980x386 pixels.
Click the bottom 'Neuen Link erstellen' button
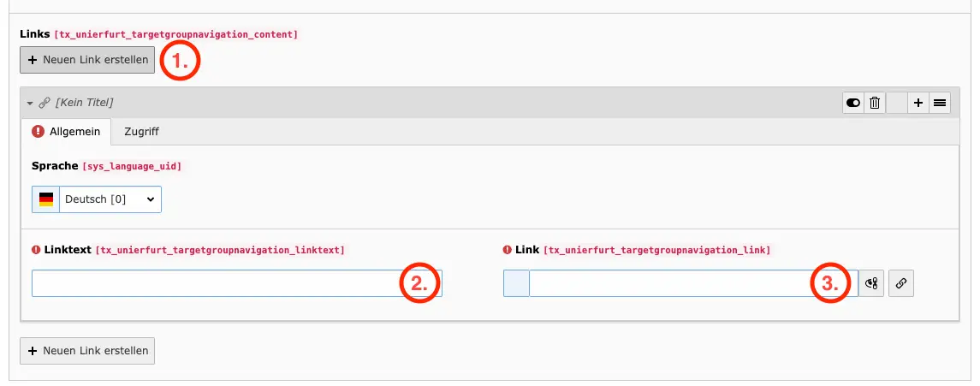86,351
